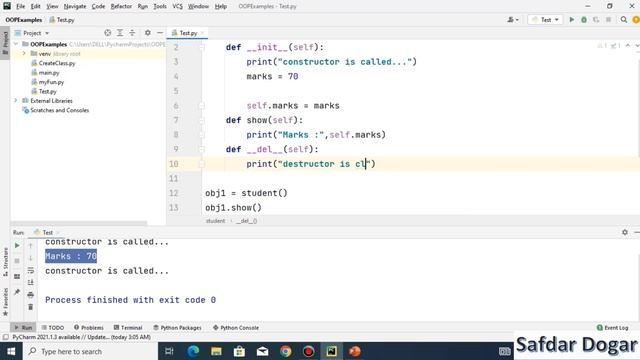Open the VCS menu
Screen dimensions: 640x360
point(177,7)
